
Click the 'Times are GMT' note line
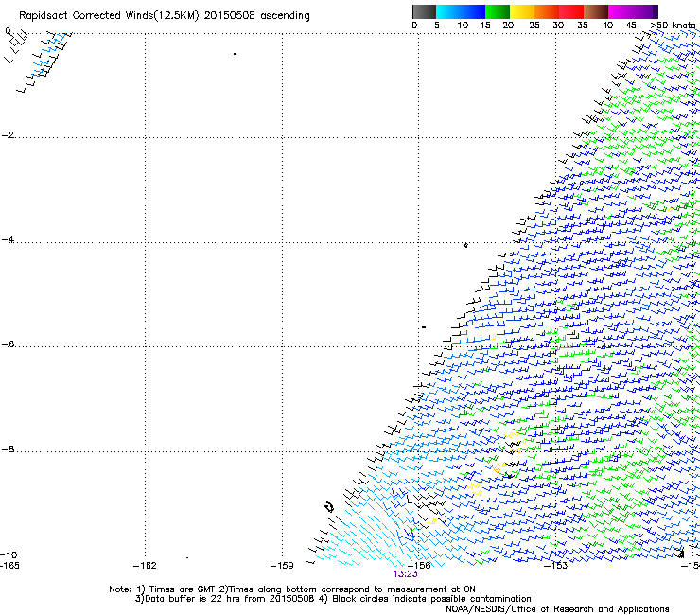click(x=292, y=589)
